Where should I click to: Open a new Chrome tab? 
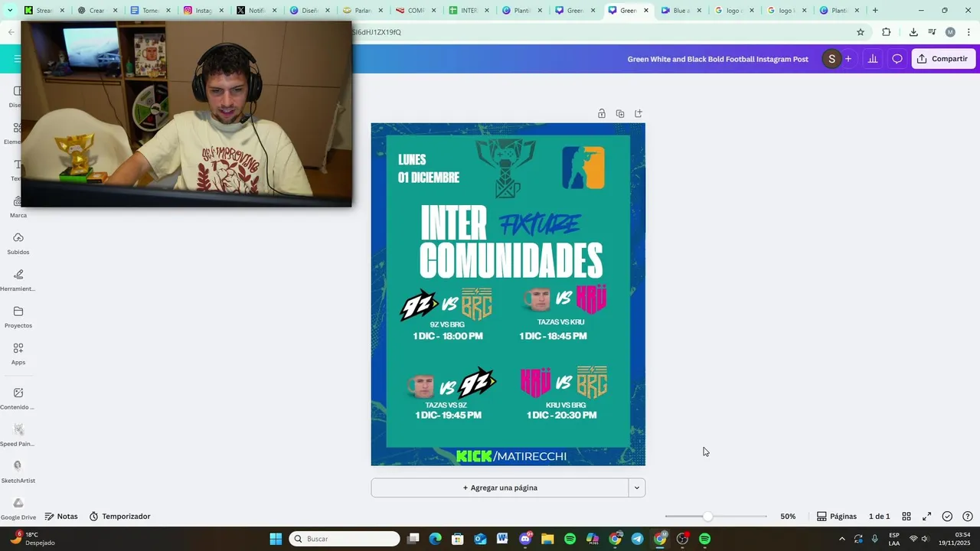click(x=875, y=11)
